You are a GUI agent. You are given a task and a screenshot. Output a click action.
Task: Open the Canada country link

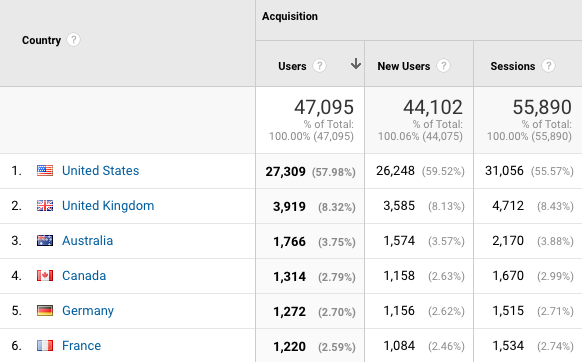pyautogui.click(x=84, y=275)
